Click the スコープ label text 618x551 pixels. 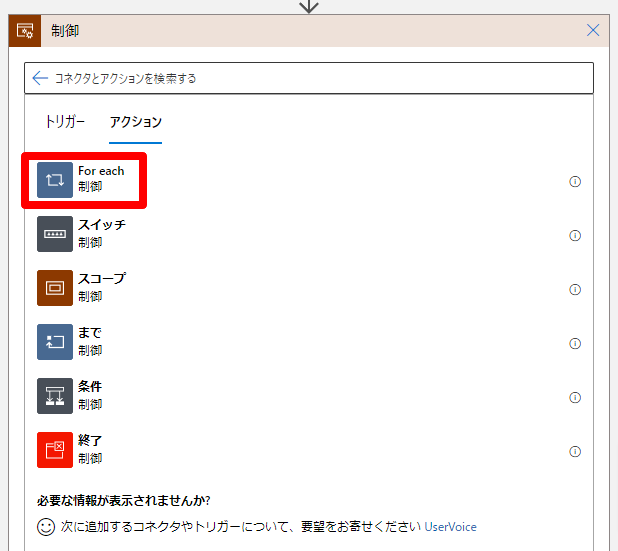point(102,279)
